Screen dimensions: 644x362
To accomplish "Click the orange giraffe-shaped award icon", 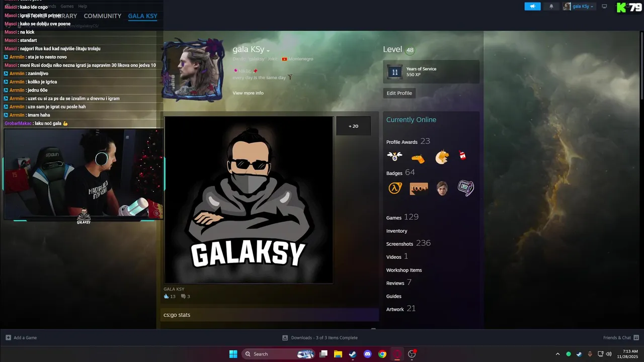I will pyautogui.click(x=418, y=158).
